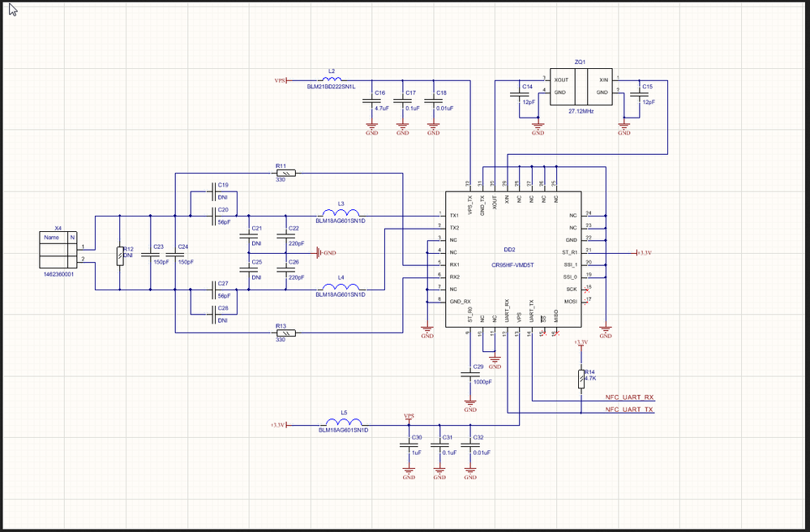Click the 1uF value of C30

click(x=417, y=453)
